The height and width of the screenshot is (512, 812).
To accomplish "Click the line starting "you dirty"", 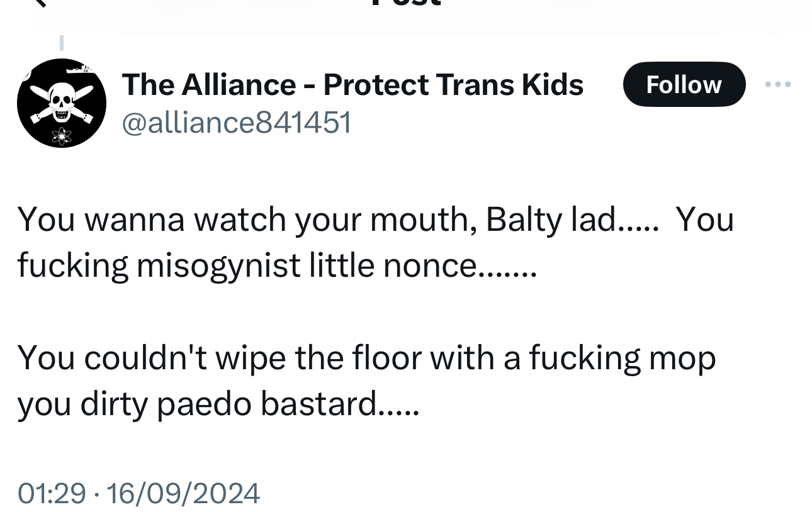I will pyautogui.click(x=218, y=403).
